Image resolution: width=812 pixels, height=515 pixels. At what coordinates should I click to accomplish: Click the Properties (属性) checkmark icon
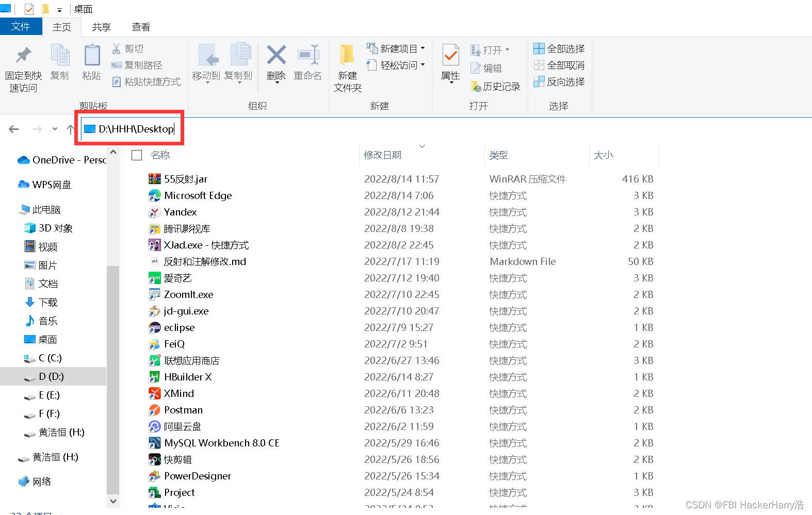[450, 55]
